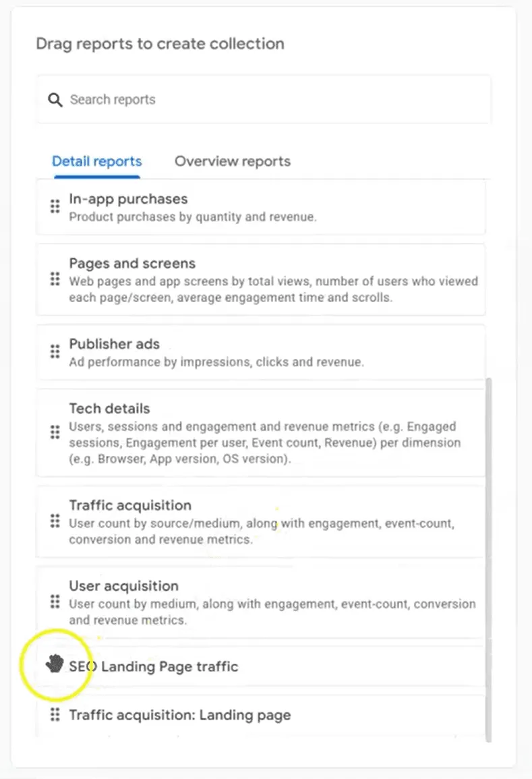Select the Pages and screens report card

261,280
